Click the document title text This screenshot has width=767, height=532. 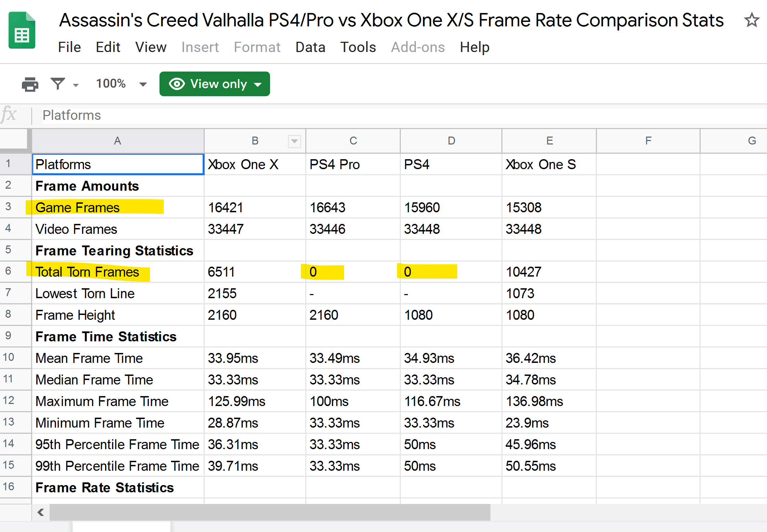[391, 20]
